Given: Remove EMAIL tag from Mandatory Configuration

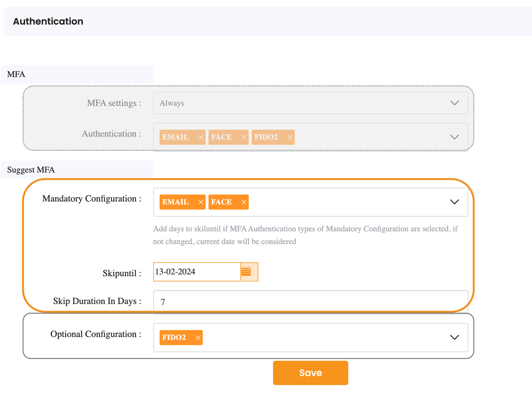Looking at the screenshot, I should click(201, 202).
